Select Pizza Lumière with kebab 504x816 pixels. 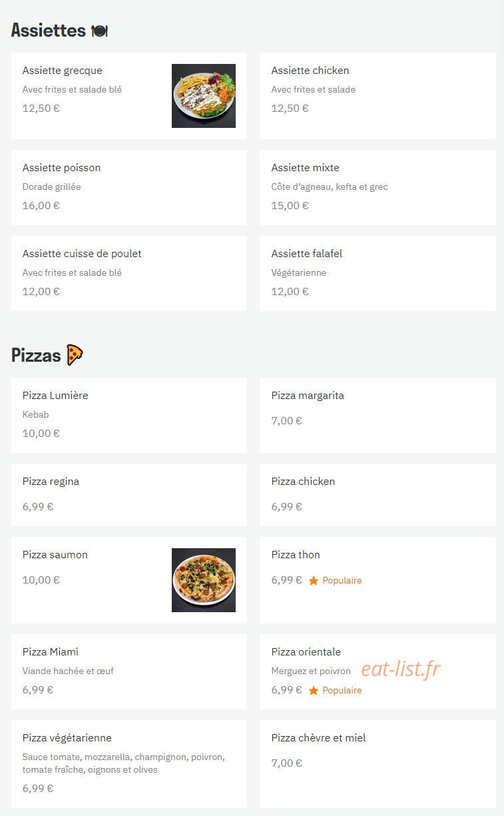pyautogui.click(x=129, y=415)
